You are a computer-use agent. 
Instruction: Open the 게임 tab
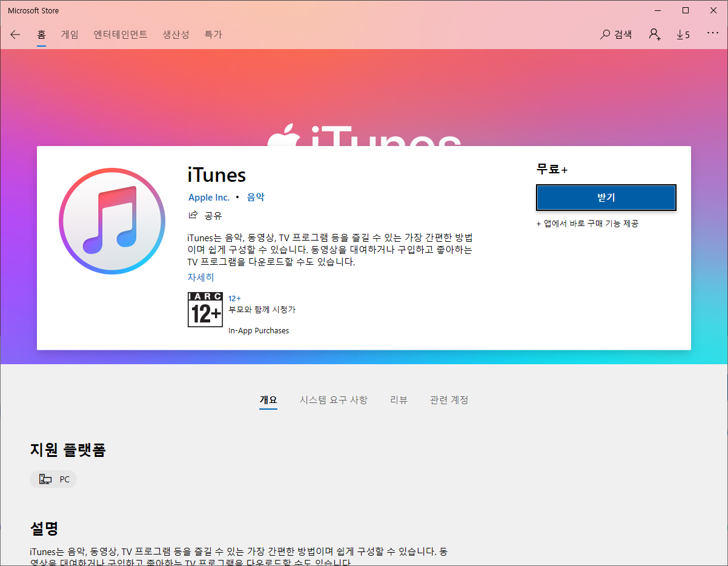pos(70,35)
